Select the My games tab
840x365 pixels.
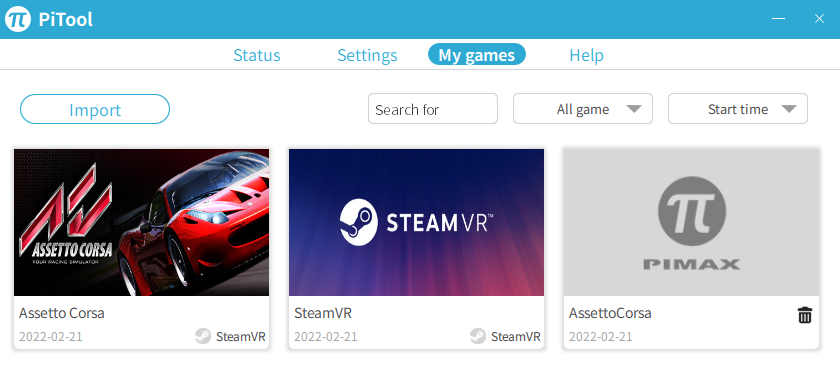tap(477, 55)
